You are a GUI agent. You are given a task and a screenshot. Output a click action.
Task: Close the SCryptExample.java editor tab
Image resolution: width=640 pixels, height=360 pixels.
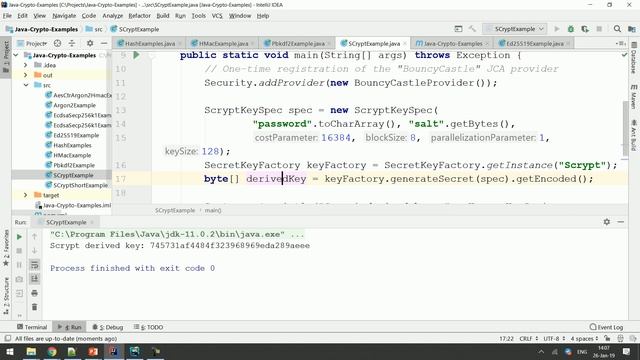click(405, 43)
